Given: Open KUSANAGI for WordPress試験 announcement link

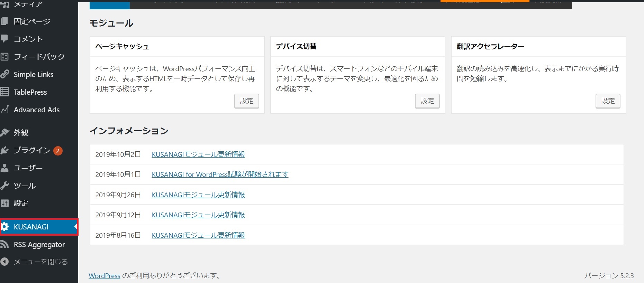Looking at the screenshot, I should pos(220,174).
